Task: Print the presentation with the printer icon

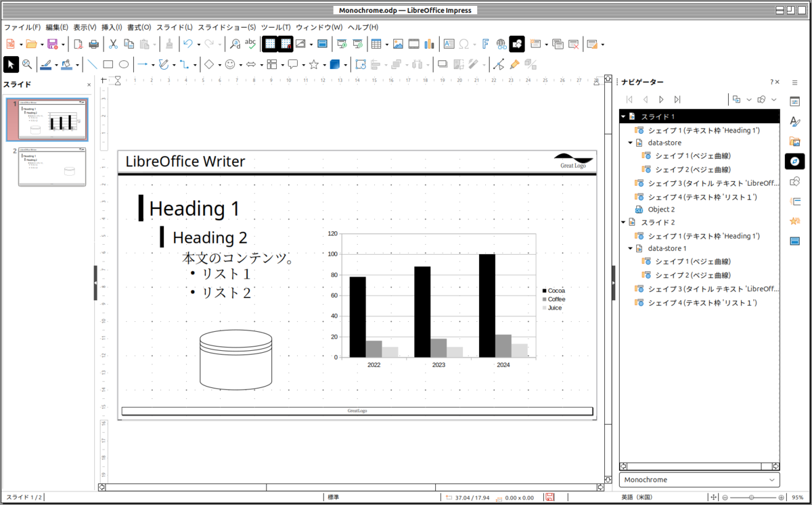Action: point(93,44)
